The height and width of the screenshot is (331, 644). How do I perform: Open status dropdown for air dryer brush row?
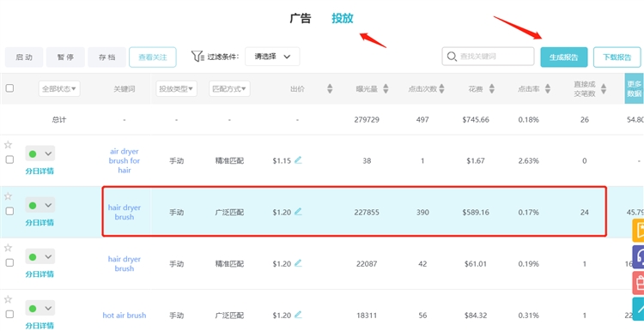[39, 153]
